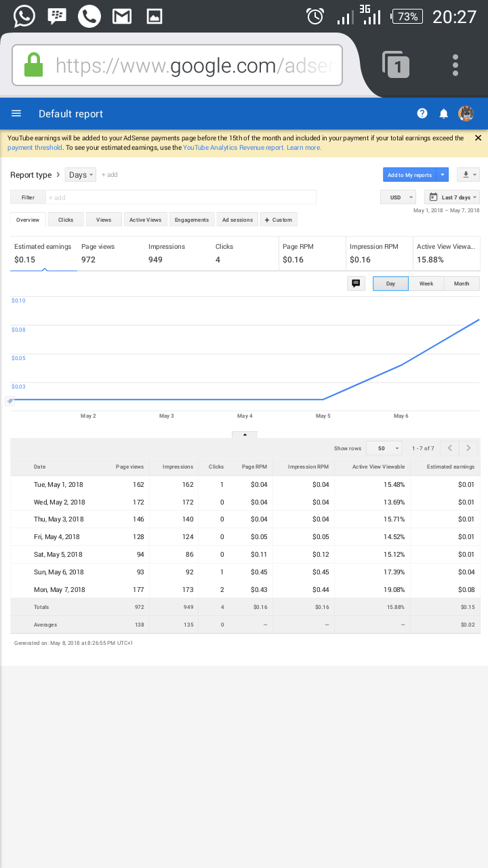This screenshot has height=868, width=488.
Task: Select the Impressions metric card
Action: click(178, 253)
